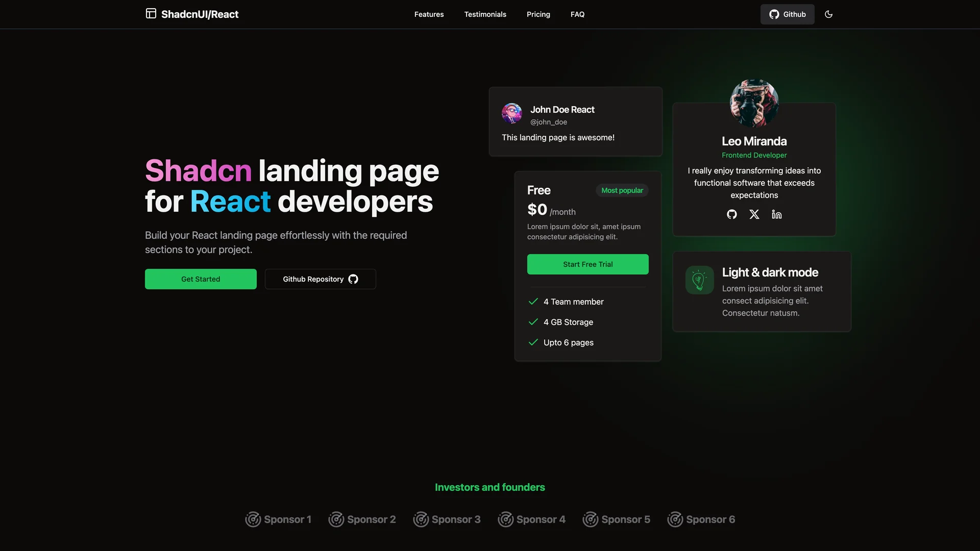Click the Sponsor 1 radar icon
Viewport: 980px width, 551px height.
click(x=253, y=519)
